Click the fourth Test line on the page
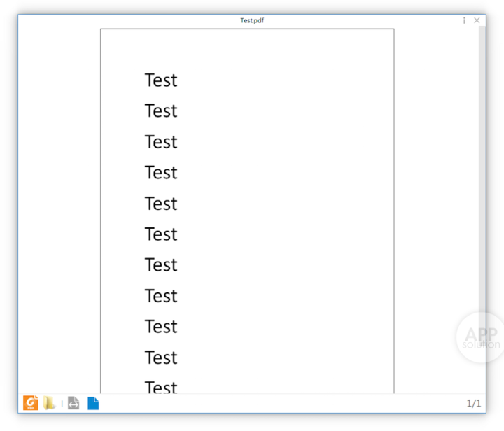The height and width of the screenshot is (431, 504). click(161, 173)
